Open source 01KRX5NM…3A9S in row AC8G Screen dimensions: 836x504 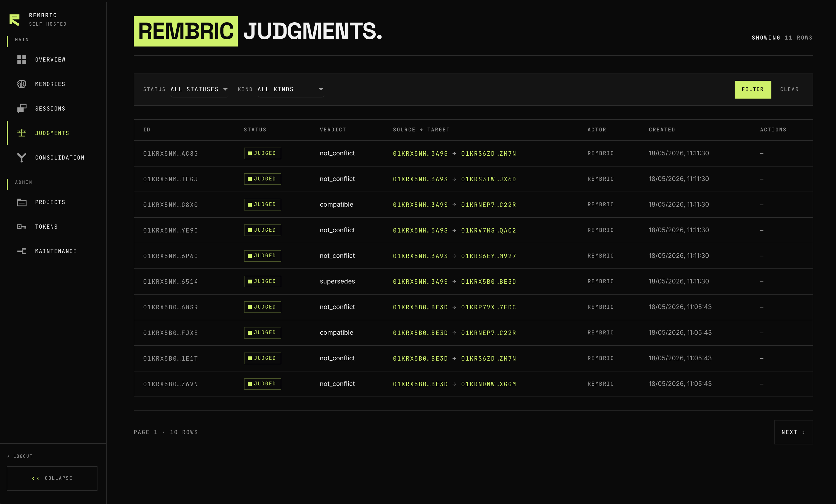(421, 154)
